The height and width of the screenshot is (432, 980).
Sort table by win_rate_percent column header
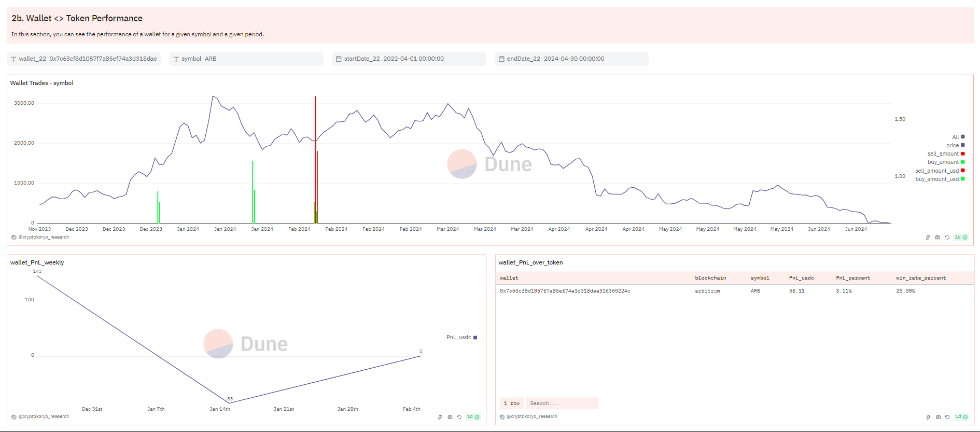point(921,278)
